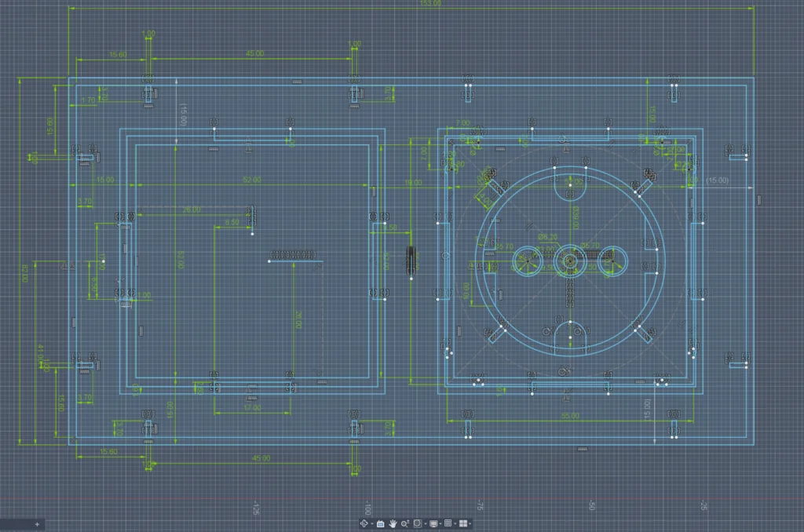Expand the zoom window dropdown arrow
Screen dimensions: 804x532
pyautogui.click(x=426, y=523)
